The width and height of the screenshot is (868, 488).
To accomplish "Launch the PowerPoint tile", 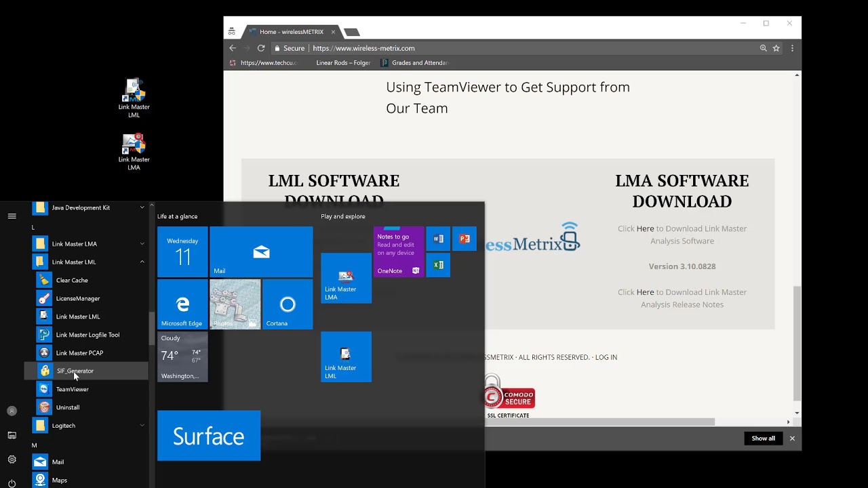I will [465, 239].
